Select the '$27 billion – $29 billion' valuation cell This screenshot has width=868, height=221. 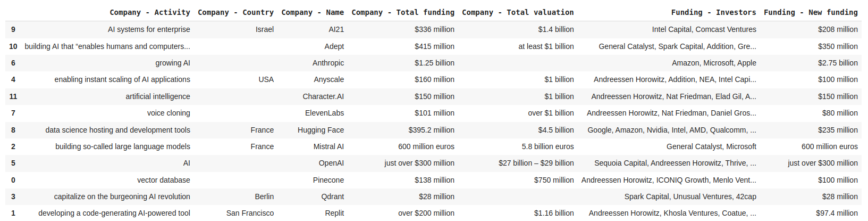[536, 163]
